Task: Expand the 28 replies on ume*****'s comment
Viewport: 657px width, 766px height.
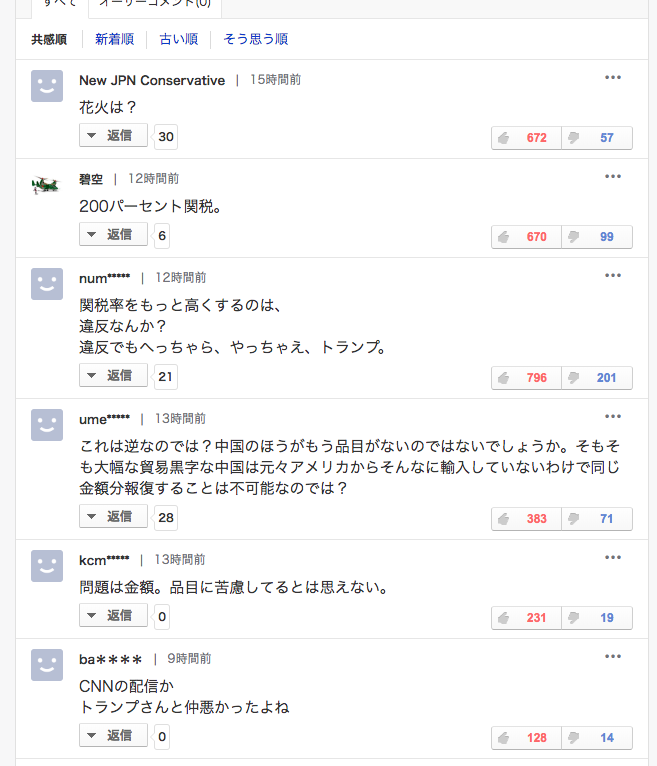Action: tap(113, 516)
